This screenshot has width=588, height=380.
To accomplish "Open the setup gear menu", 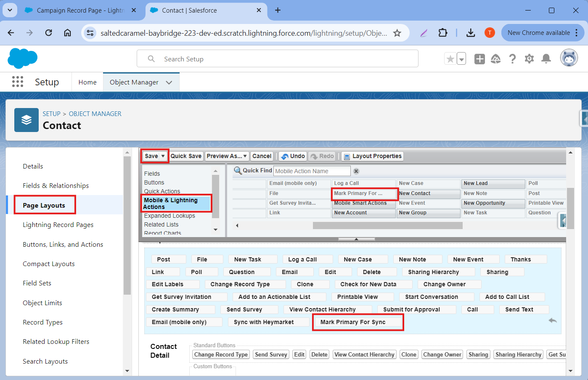I will pyautogui.click(x=529, y=59).
